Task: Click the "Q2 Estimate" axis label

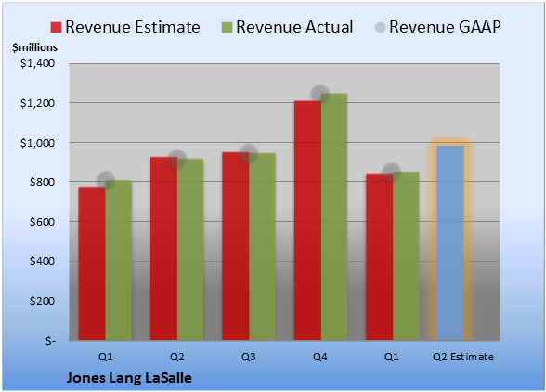Action: point(463,357)
